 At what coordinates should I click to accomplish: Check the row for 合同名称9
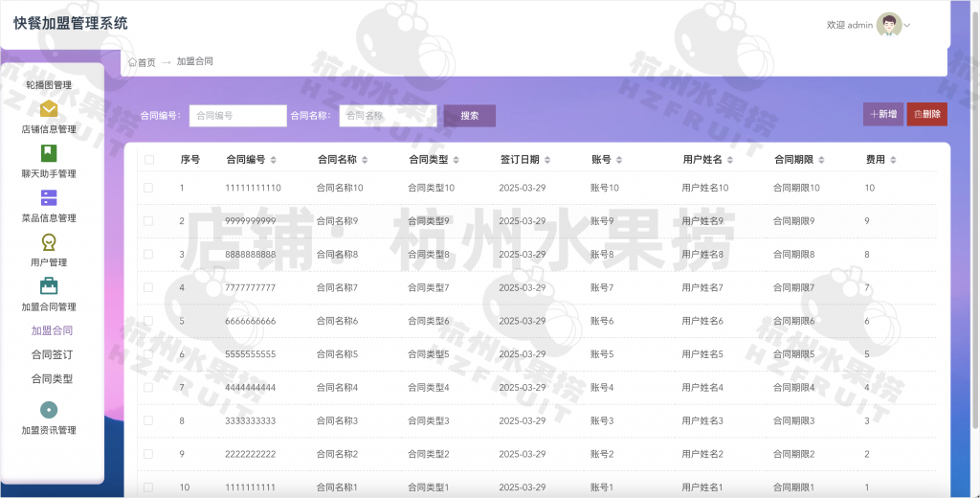148,221
